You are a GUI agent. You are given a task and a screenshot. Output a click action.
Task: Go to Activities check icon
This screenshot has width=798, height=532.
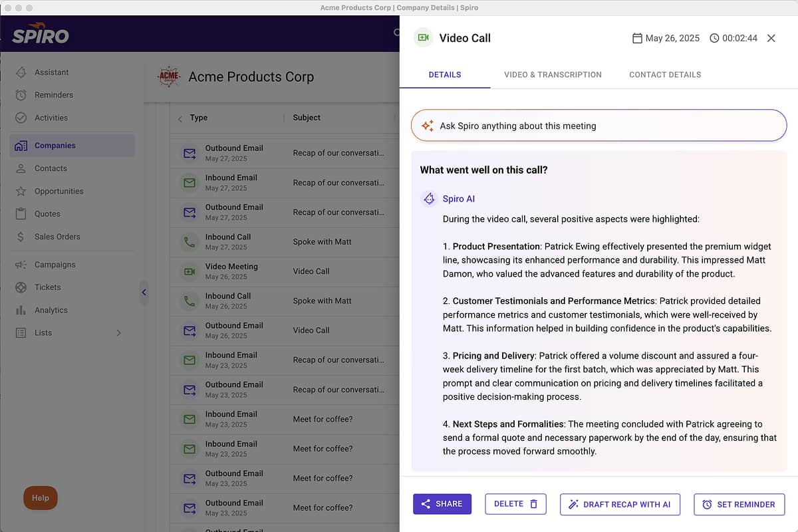(21, 118)
